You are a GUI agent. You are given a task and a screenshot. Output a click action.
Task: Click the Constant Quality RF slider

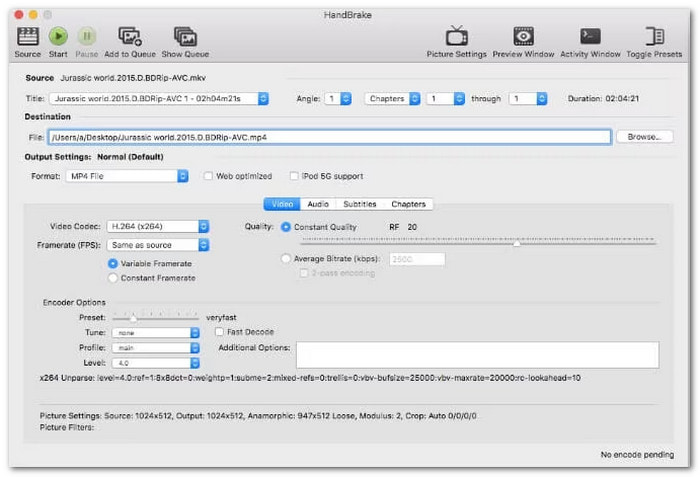coord(478,241)
